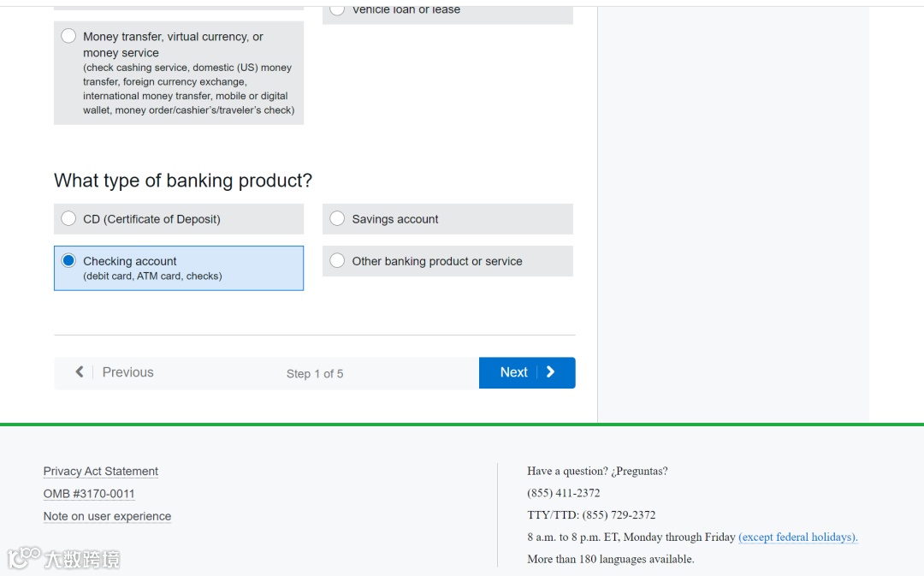This screenshot has height=576, width=924.
Task: Select the Savings account radio option
Action: [x=337, y=219]
